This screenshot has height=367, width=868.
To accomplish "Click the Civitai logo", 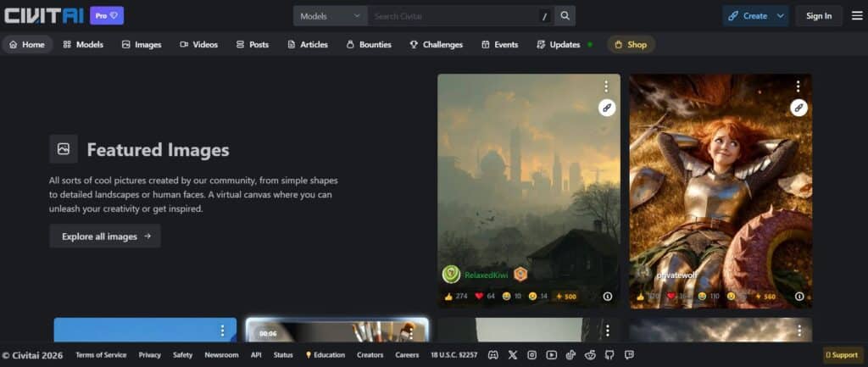I will coord(44,15).
